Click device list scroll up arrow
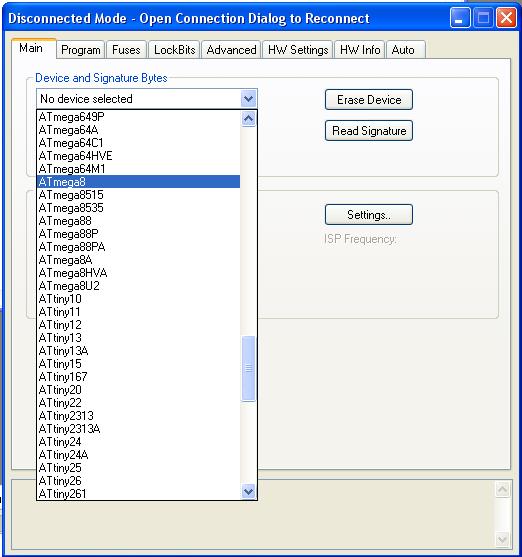The image size is (522, 557). coord(248,119)
